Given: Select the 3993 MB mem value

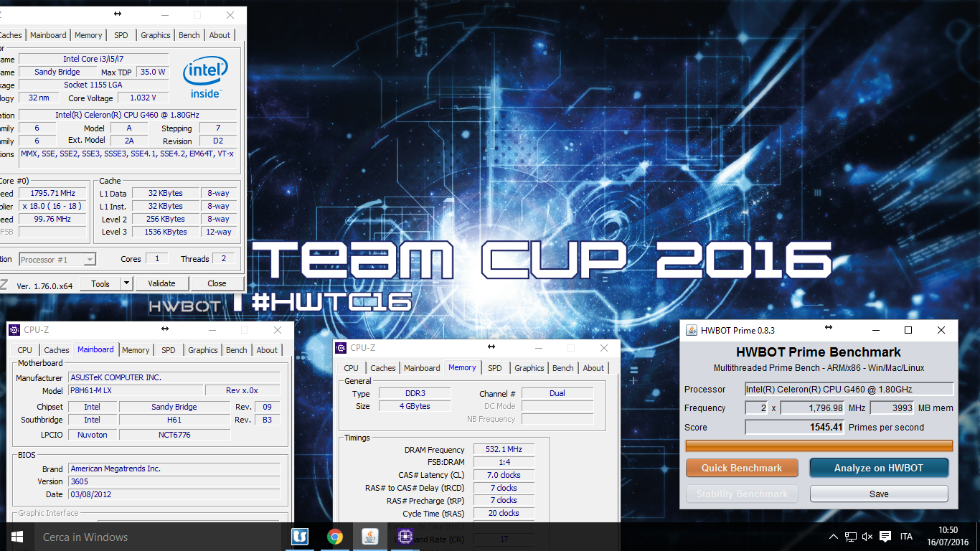Looking at the screenshot, I should tap(892, 408).
